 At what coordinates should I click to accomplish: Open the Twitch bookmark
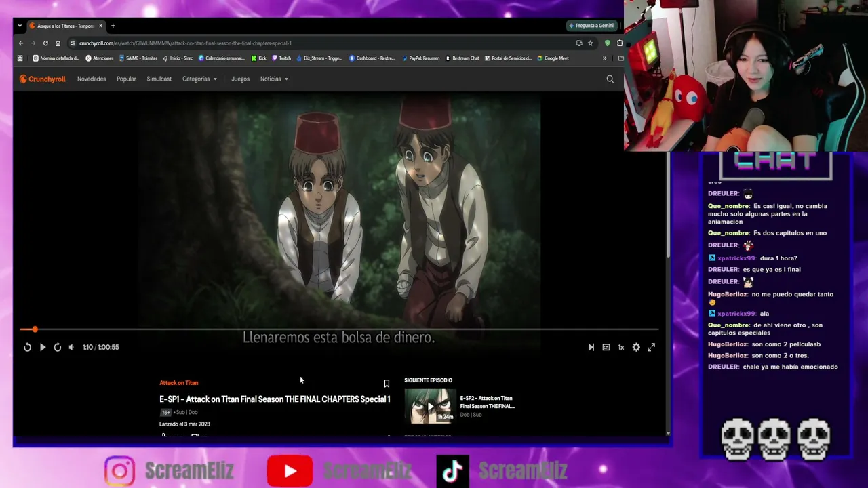281,58
